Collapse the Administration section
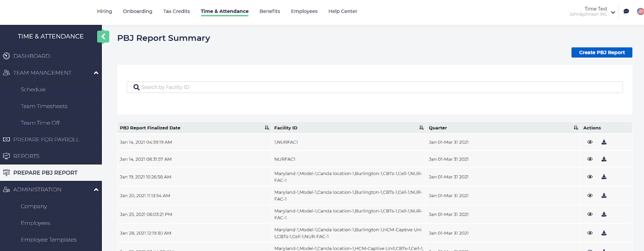 pos(96,189)
